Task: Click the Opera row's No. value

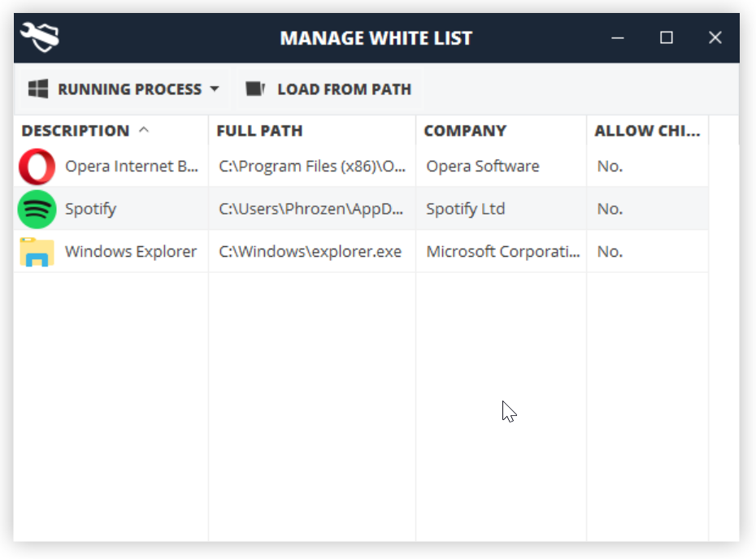Action: tap(610, 167)
